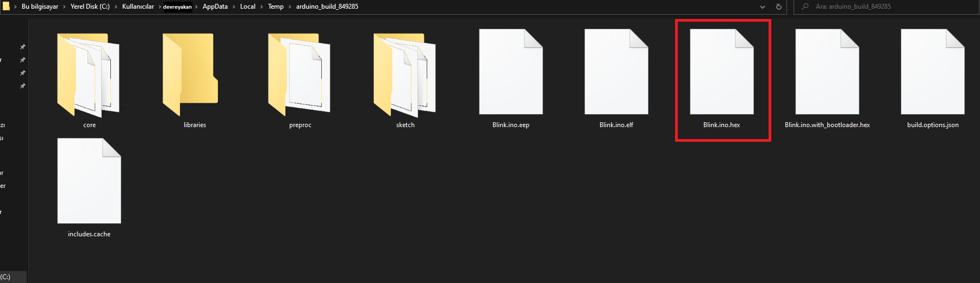This screenshot has width=980, height=283.
Task: Go to Bu bilgisayar in the breadcrumb
Action: click(x=40, y=7)
